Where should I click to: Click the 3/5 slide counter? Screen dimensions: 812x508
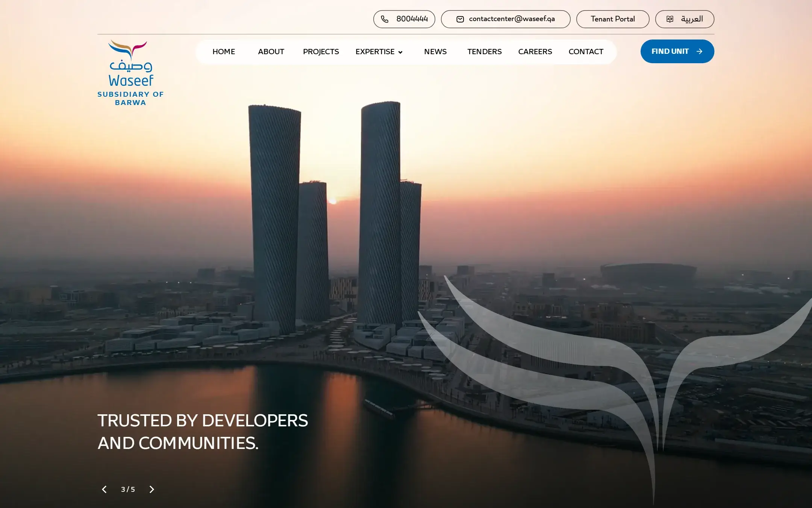(x=128, y=489)
